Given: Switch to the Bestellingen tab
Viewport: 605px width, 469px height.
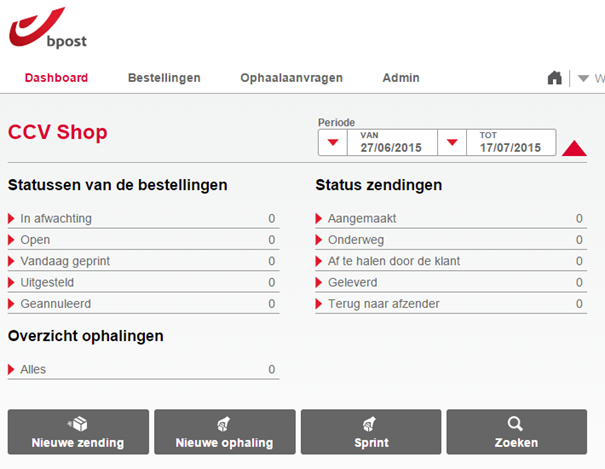Looking at the screenshot, I should pos(164,78).
